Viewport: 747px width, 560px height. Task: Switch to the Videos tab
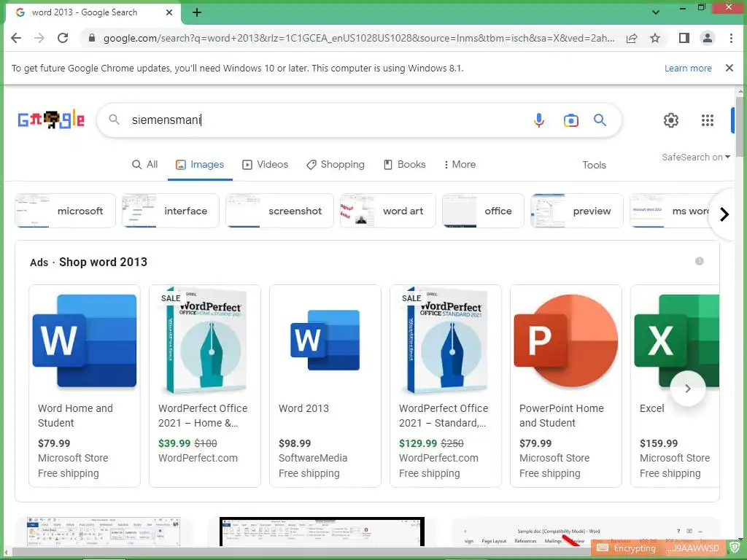pos(266,165)
